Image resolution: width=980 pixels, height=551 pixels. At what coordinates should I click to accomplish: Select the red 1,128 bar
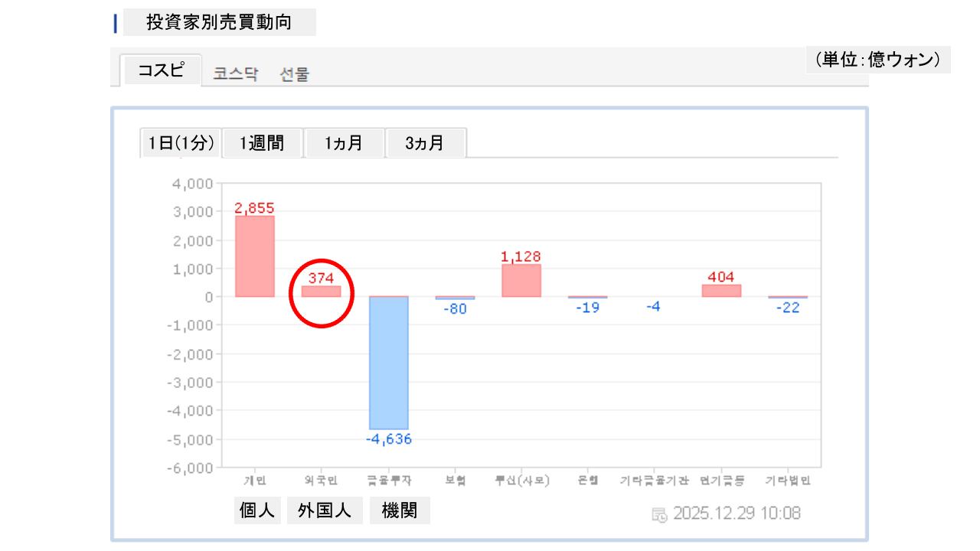click(521, 281)
